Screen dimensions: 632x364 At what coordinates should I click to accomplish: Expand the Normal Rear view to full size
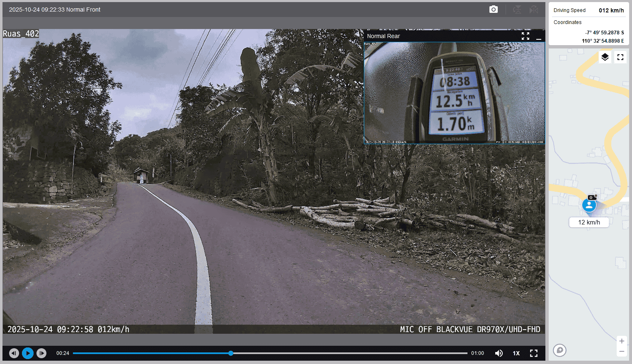[x=525, y=36]
